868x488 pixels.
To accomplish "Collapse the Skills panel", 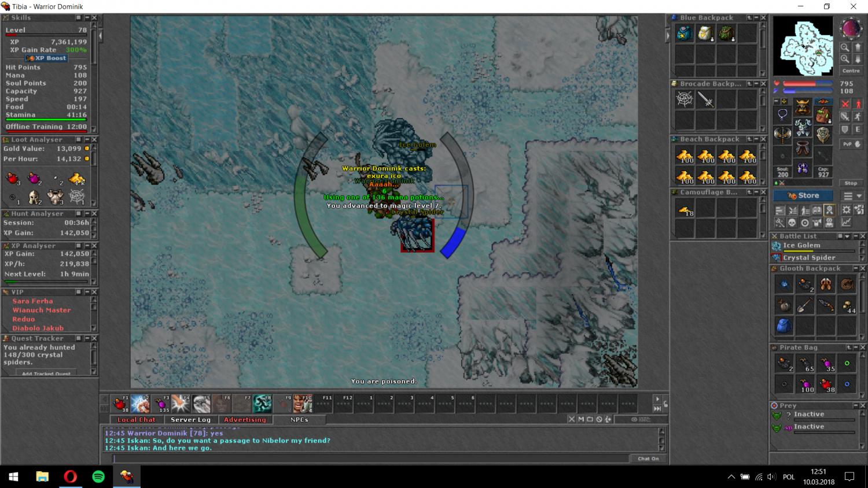I will [87, 18].
